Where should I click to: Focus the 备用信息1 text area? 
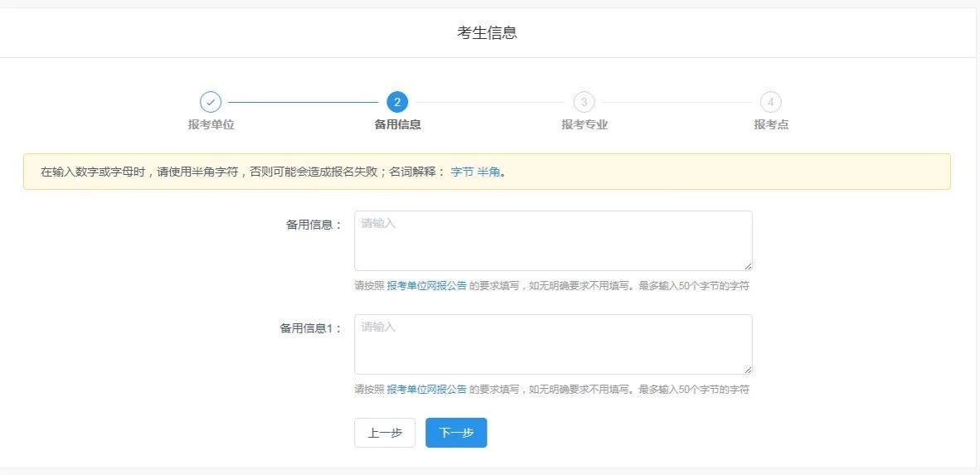(553, 344)
